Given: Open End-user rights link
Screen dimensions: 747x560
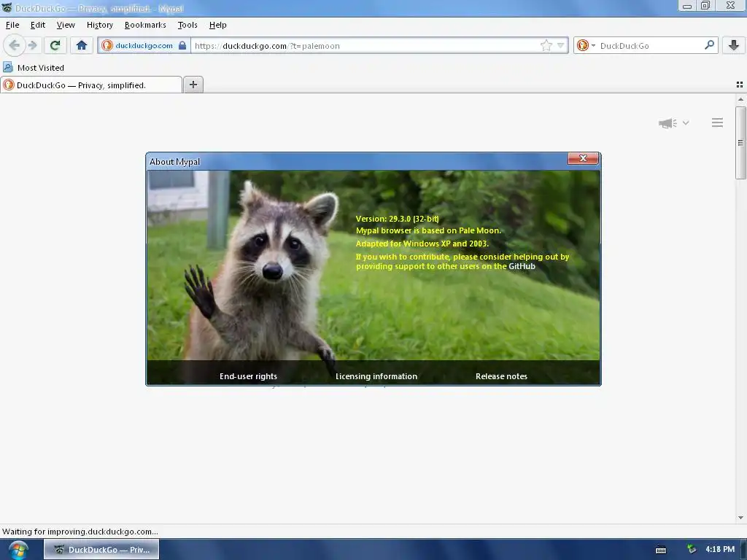Looking at the screenshot, I should pos(248,376).
